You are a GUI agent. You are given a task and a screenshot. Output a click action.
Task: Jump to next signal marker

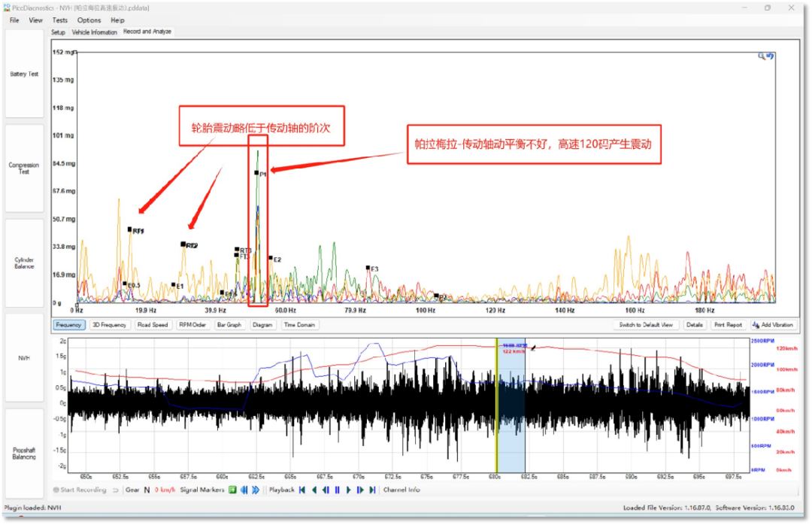pos(256,490)
